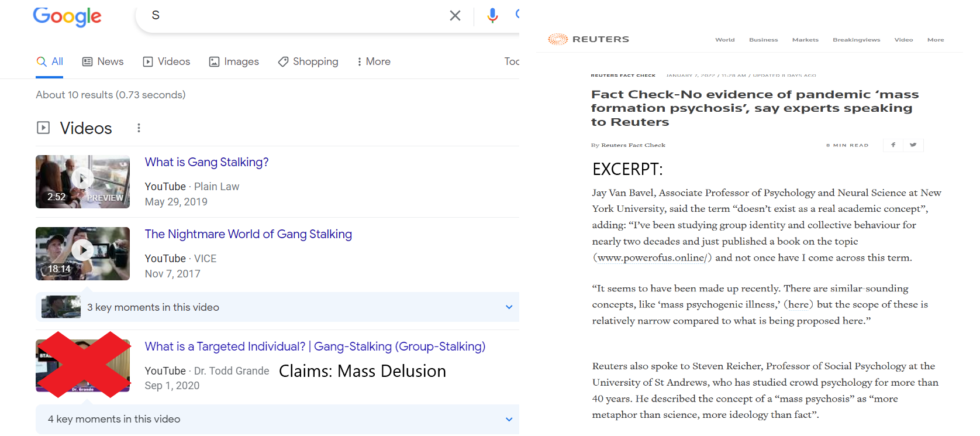Open What is a Targeted Individual link

pos(315,346)
